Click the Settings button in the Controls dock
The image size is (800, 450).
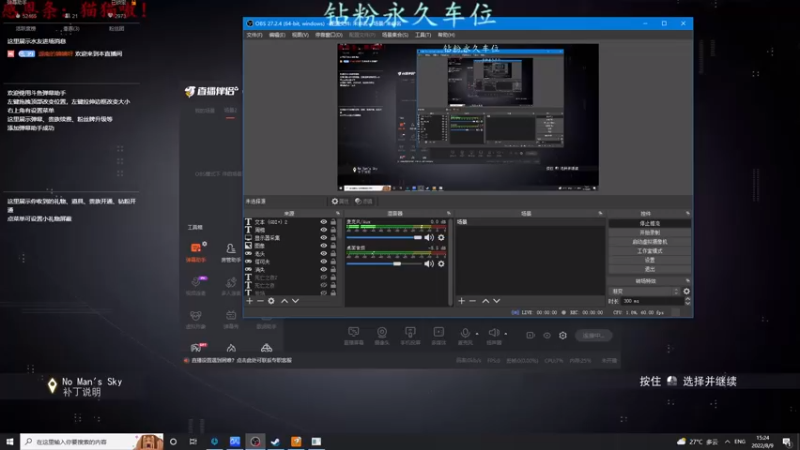point(649,260)
